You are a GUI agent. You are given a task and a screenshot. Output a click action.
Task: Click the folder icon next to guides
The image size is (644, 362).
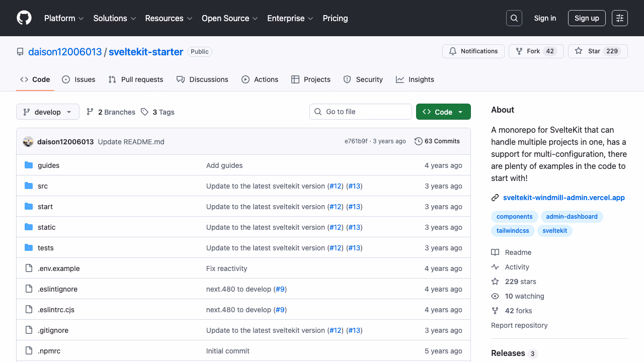29,165
